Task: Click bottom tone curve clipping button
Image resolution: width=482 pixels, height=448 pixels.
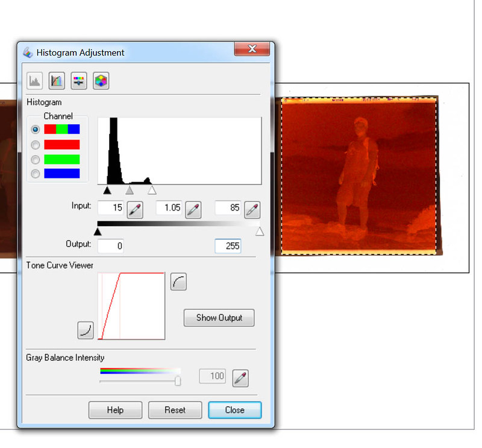Action: click(86, 330)
